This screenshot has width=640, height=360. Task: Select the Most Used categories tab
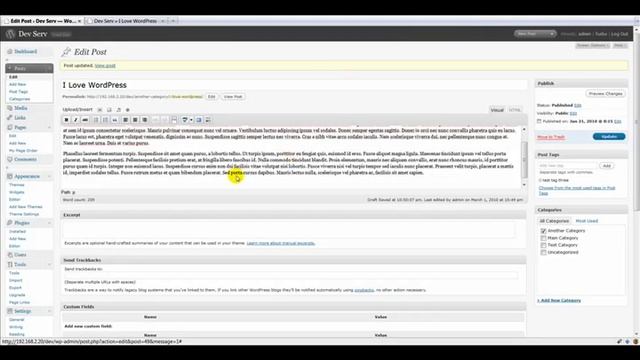click(587, 221)
